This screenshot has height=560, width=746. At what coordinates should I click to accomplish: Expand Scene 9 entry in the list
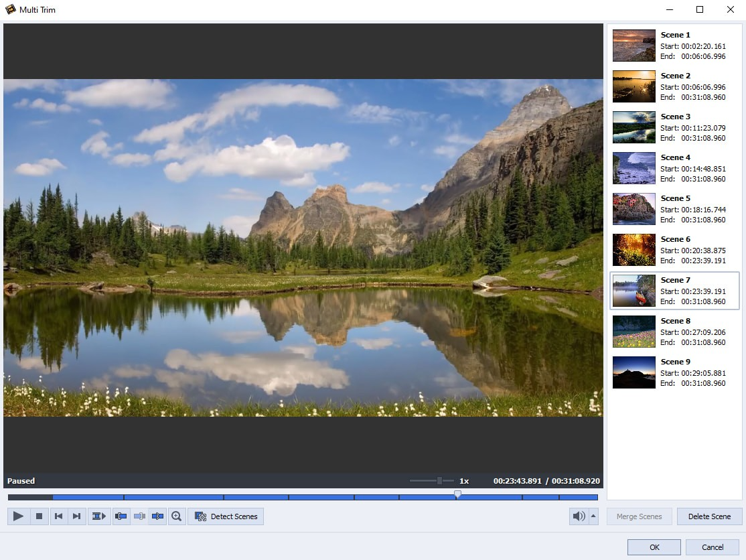[x=673, y=372]
